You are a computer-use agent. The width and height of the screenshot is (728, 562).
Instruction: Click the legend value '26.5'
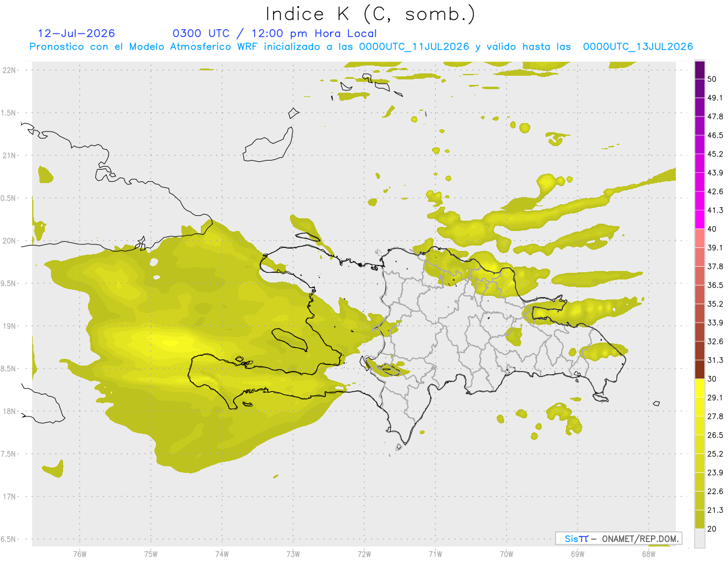point(715,435)
